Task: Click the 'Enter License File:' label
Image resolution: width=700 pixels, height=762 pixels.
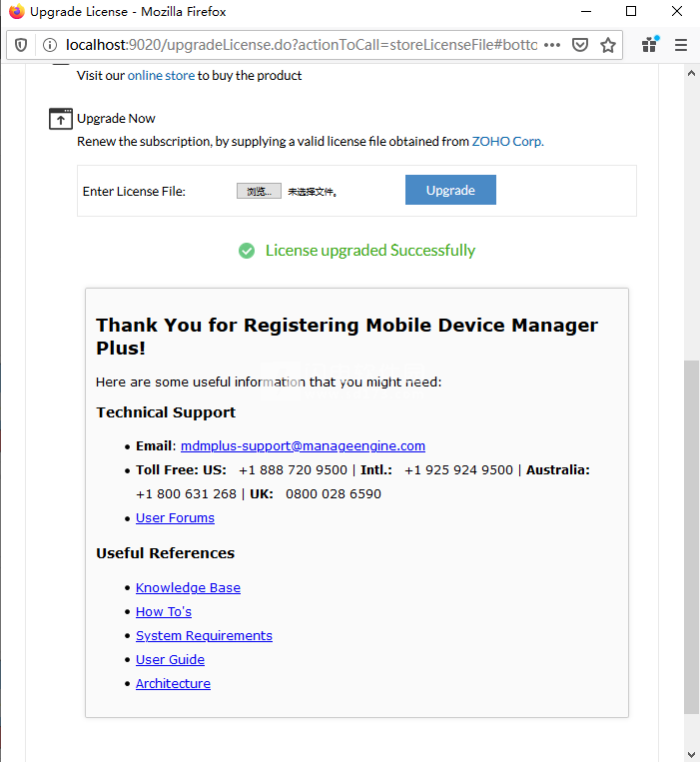Action: pos(134,192)
